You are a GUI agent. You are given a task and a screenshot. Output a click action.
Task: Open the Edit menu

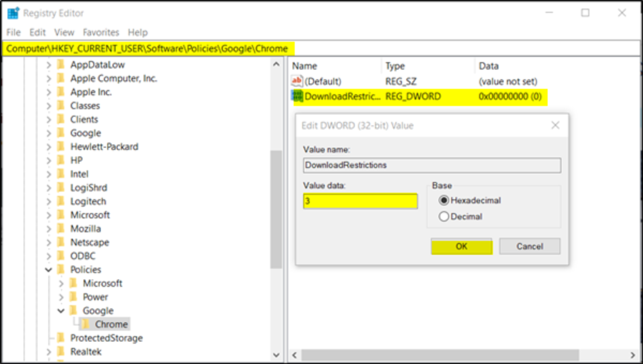tap(38, 33)
